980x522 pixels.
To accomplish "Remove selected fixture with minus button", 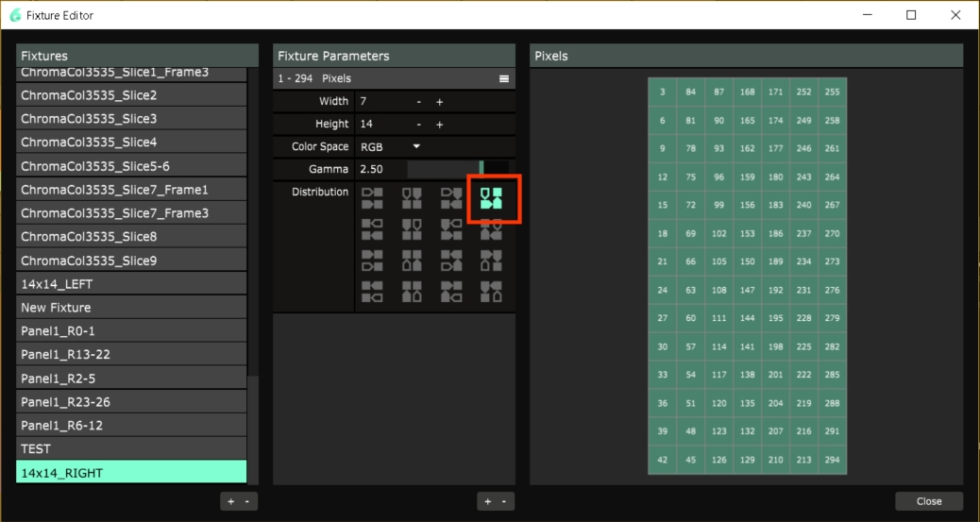I will (246, 501).
